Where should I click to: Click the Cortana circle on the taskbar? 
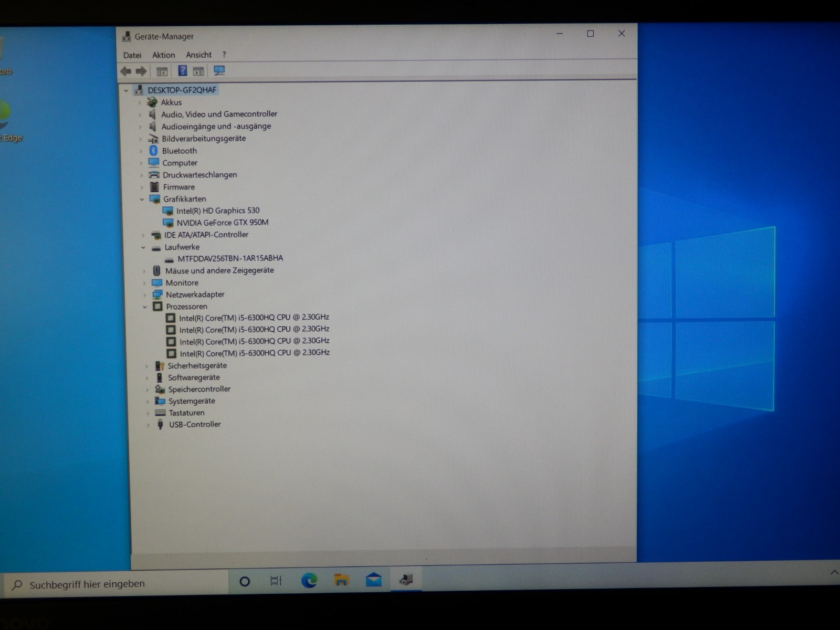point(245,581)
